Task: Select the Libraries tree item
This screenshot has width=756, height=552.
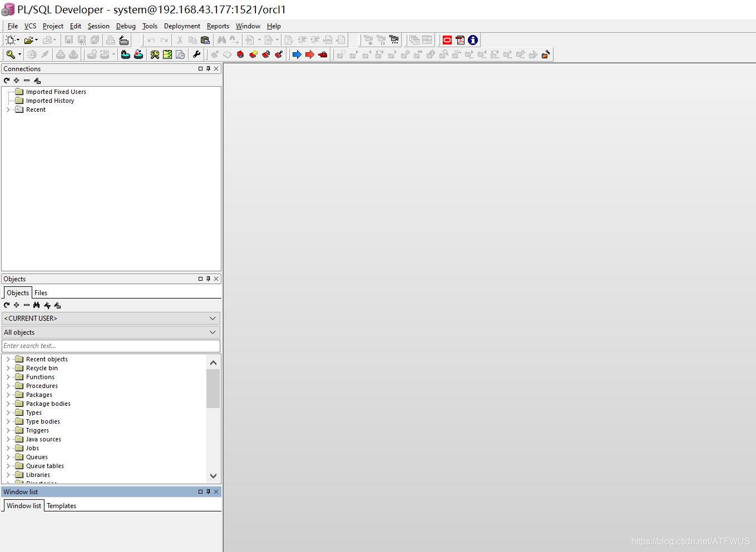Action: pyautogui.click(x=38, y=475)
